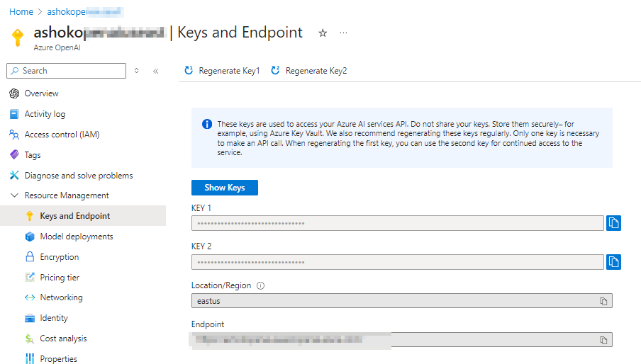Click the 'KEY 1' label
The height and width of the screenshot is (364, 641).
[201, 208]
